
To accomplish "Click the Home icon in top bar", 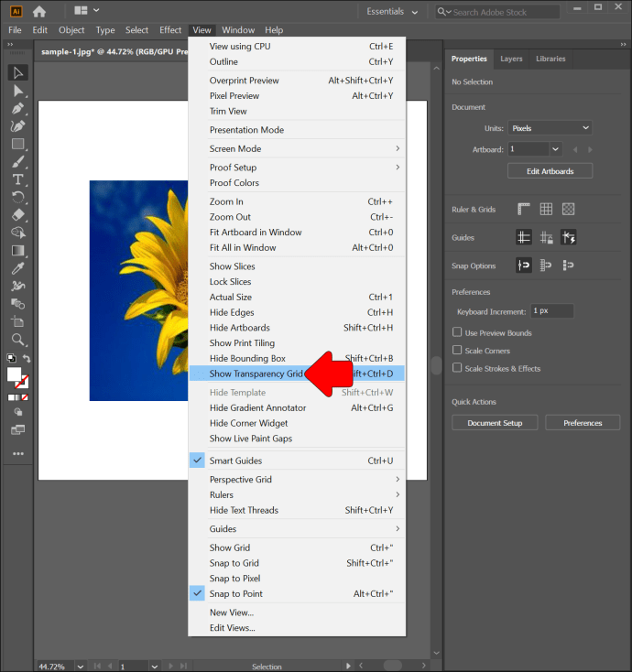I will (38, 11).
